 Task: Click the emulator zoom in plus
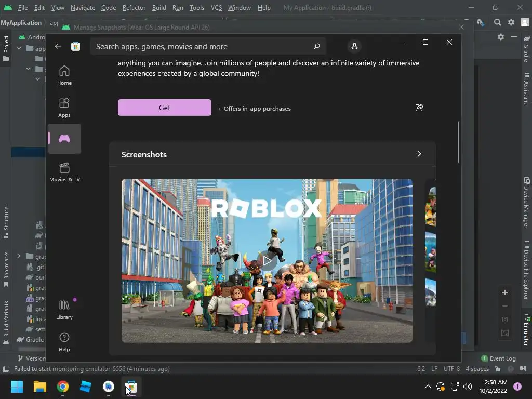coord(505,292)
